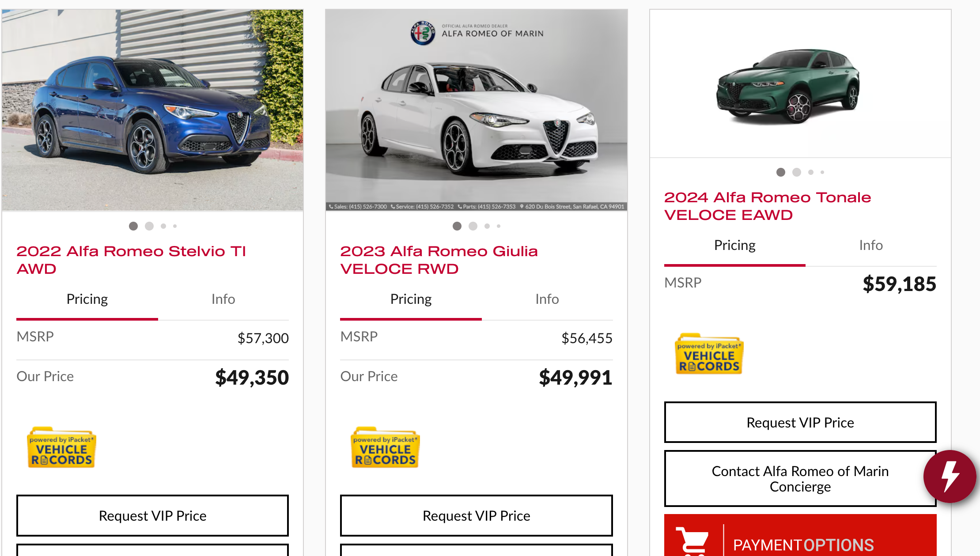
Task: Select Pricing tab on Tonale card
Action: (734, 246)
